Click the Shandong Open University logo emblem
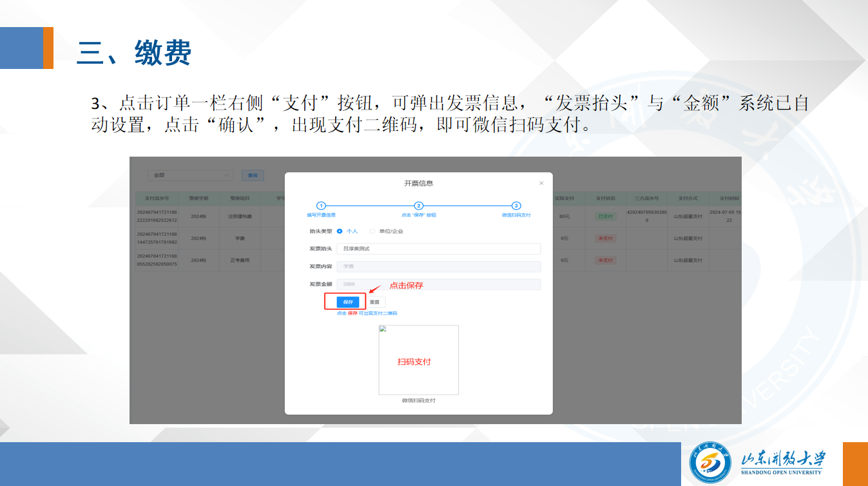 [x=710, y=462]
